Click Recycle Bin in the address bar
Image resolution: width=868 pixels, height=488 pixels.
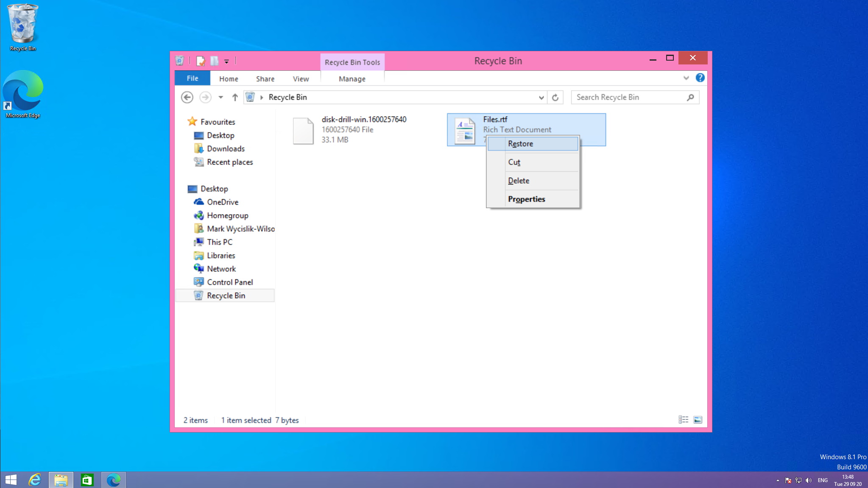click(287, 97)
